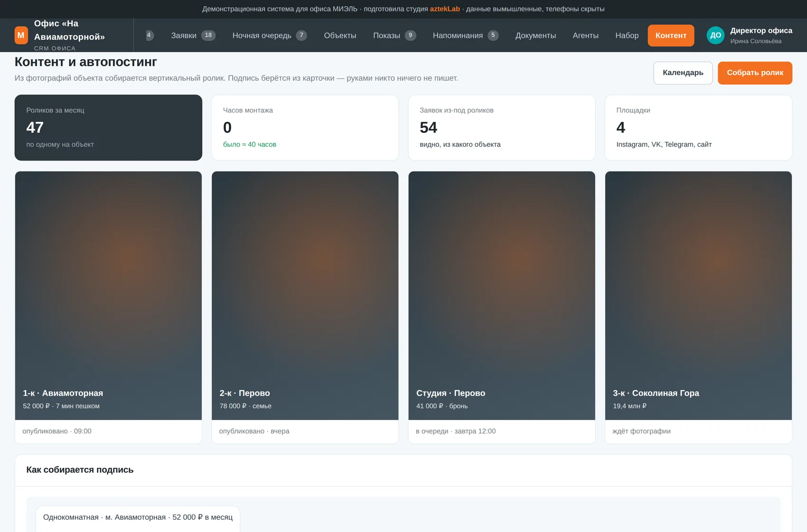The width and height of the screenshot is (807, 532).
Task: Click the 7 badge on Ночная очередь
Action: pos(301,35)
